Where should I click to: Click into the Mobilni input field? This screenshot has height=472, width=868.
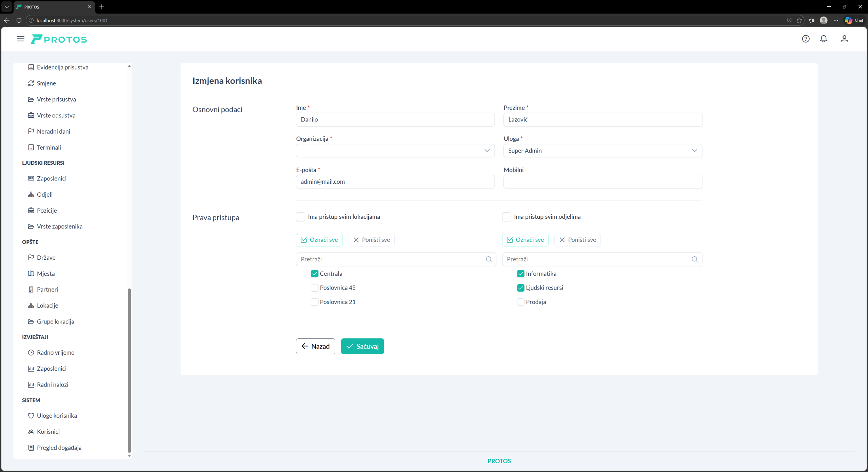[603, 182]
